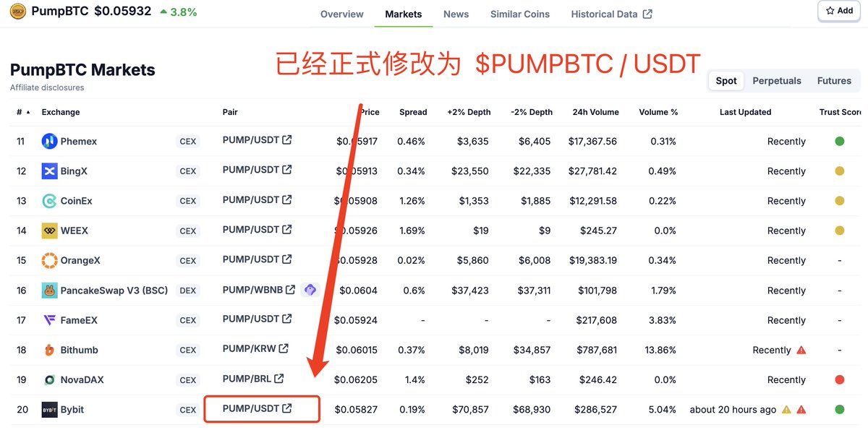The height and width of the screenshot is (430, 868).
Task: Switch to the Overview tab
Action: point(342,14)
